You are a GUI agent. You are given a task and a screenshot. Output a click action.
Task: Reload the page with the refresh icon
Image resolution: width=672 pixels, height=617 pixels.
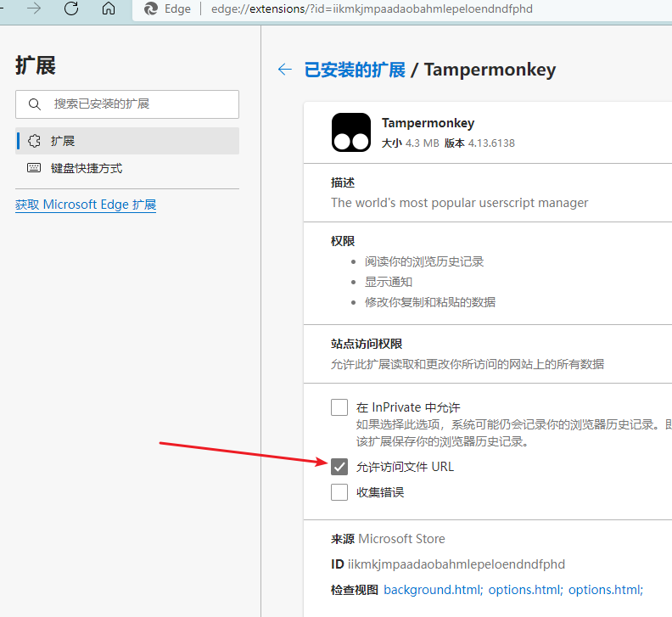[x=71, y=8]
